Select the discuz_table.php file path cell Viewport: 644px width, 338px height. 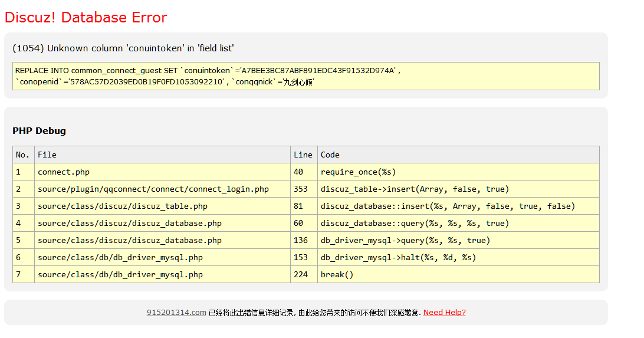[x=122, y=206]
